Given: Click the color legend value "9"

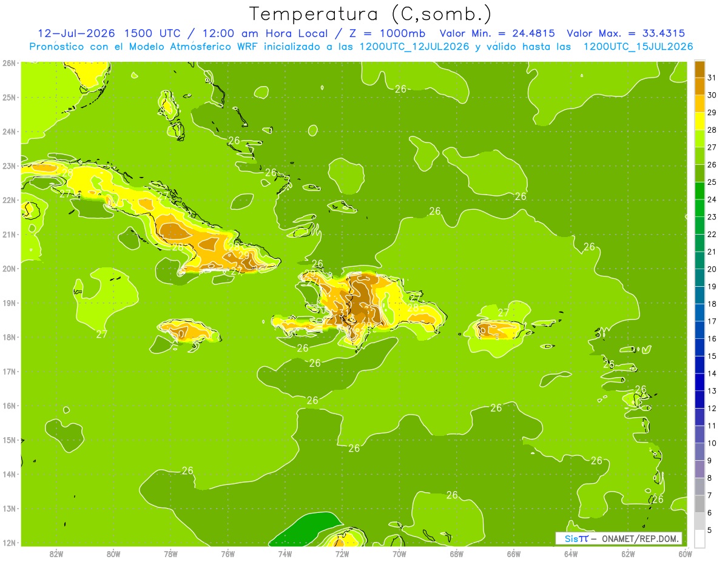Looking at the screenshot, I should point(710,461).
